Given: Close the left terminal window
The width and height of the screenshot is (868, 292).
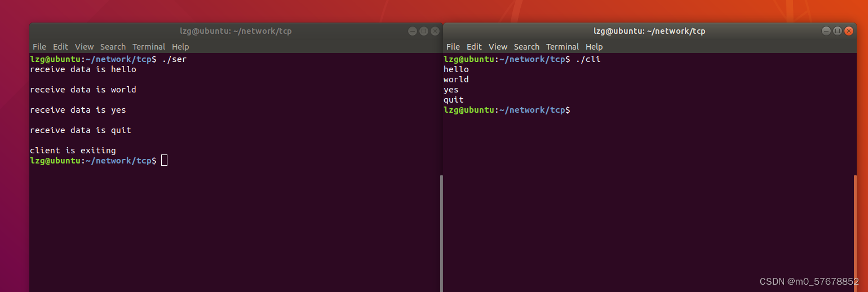Looking at the screenshot, I should tap(435, 31).
